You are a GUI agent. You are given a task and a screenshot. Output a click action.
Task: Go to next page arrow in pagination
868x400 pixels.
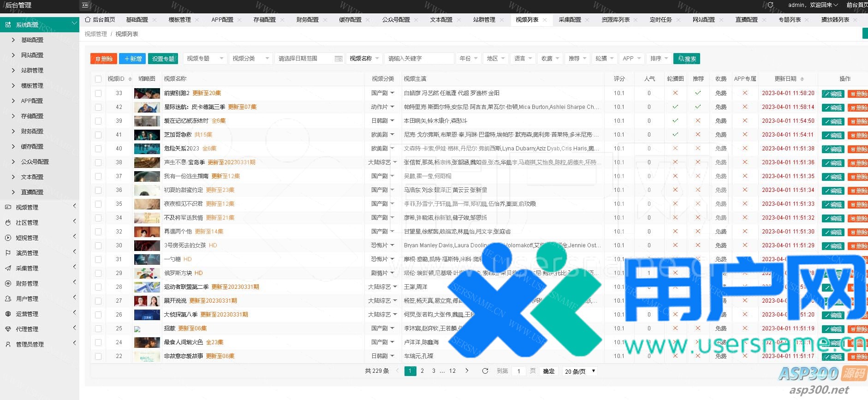tap(467, 371)
